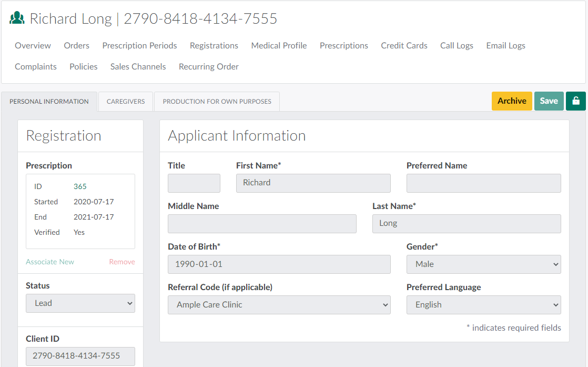Click the First Name input field
The height and width of the screenshot is (367, 588).
[313, 183]
